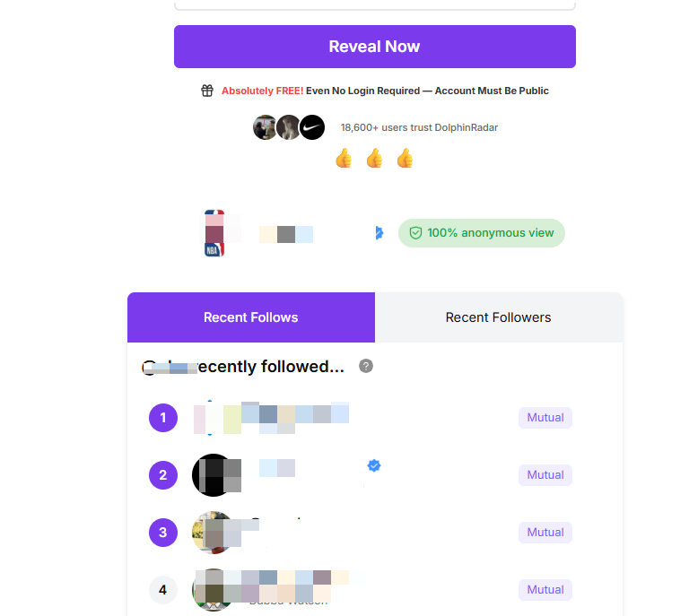Click the shield icon in the anonymous view badge
The height and width of the screenshot is (616, 689).
[415, 233]
